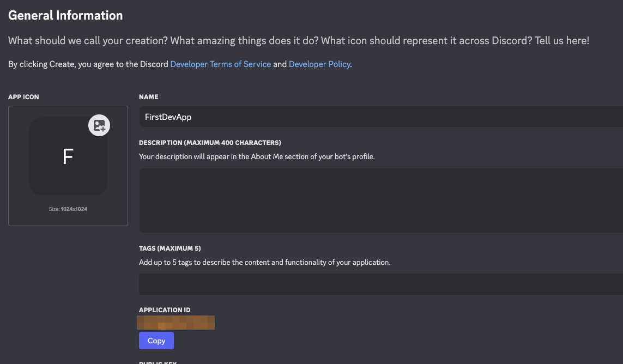Click the blurred Application ID value
623x364 pixels.
[x=176, y=323]
